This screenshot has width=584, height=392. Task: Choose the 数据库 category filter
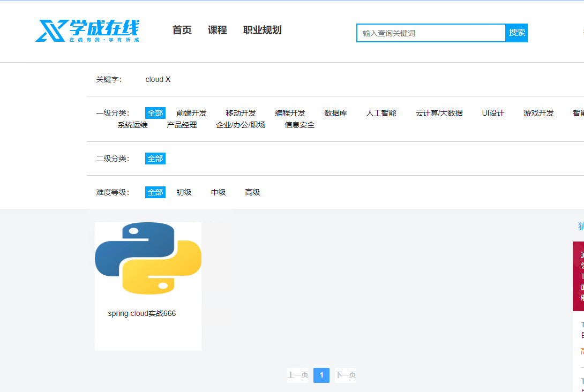click(335, 113)
